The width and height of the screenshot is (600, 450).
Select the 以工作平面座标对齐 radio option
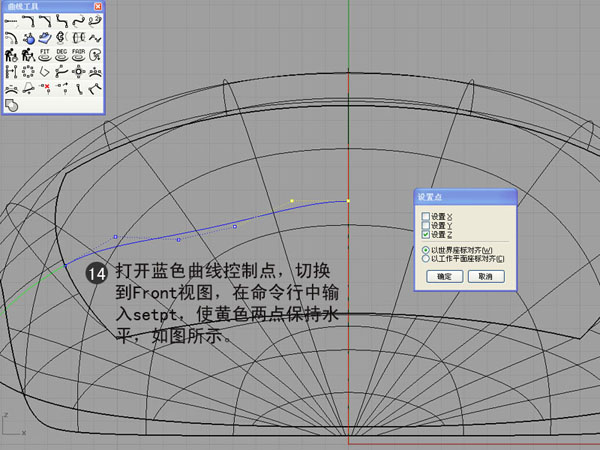point(425,259)
